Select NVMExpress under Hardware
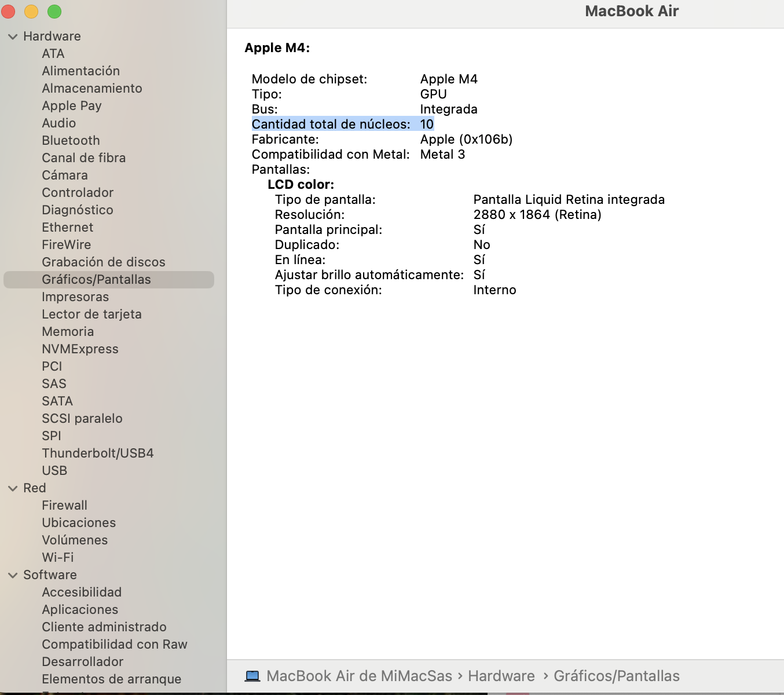 click(80, 349)
